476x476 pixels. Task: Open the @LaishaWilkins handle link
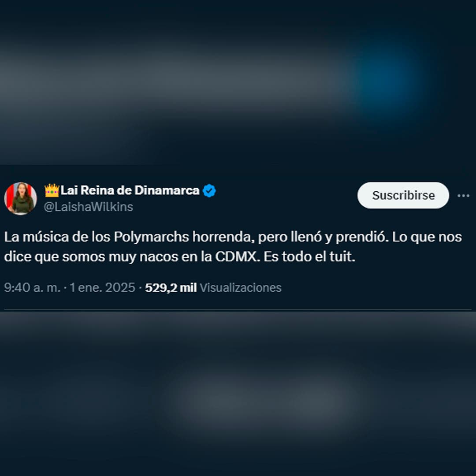click(x=88, y=207)
